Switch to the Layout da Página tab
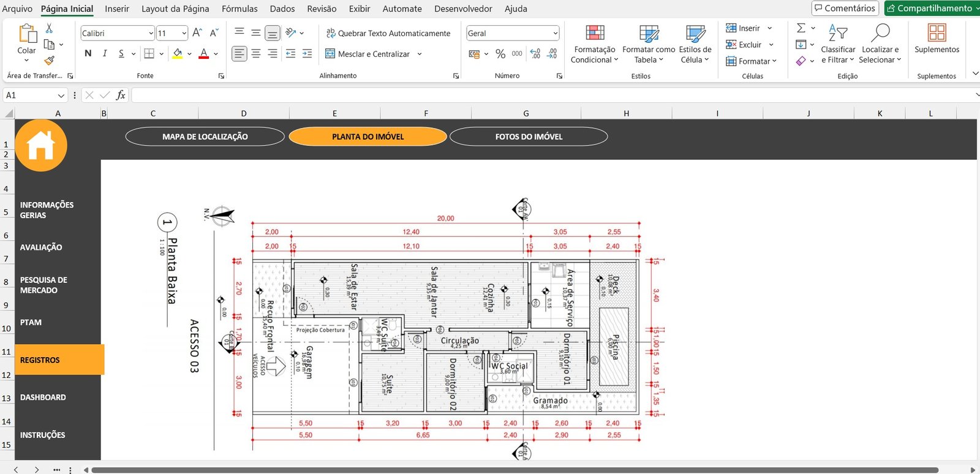 pyautogui.click(x=175, y=9)
